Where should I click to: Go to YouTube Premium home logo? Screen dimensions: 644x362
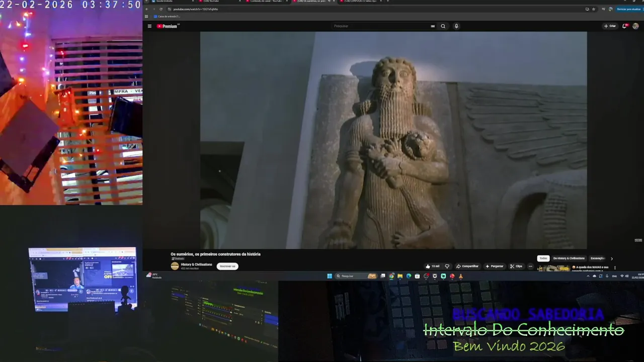click(168, 26)
